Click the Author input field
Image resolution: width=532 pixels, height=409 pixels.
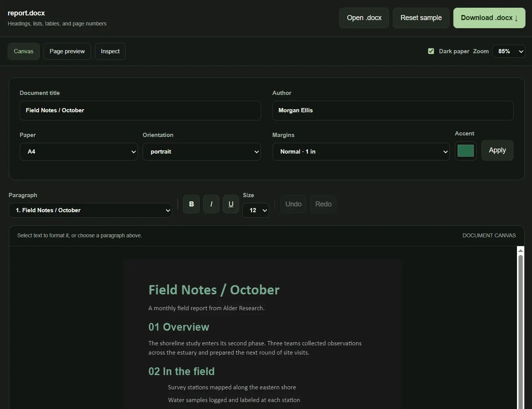(x=393, y=110)
